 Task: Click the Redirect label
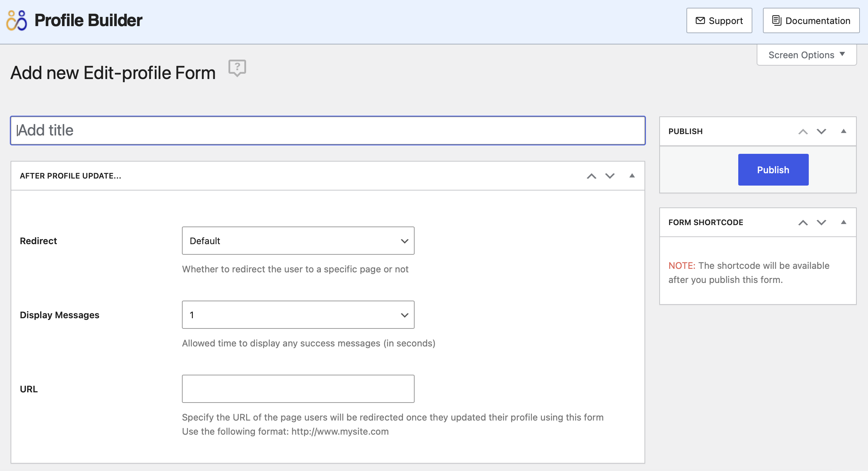(38, 241)
